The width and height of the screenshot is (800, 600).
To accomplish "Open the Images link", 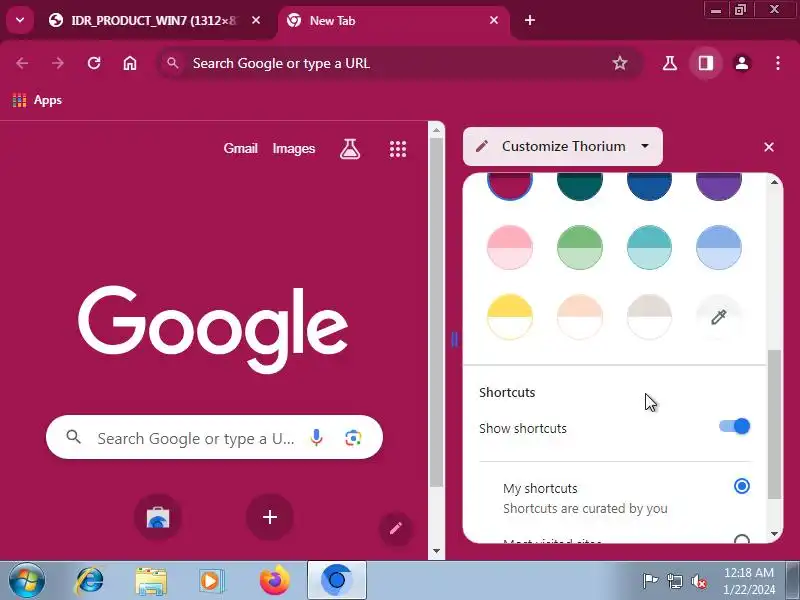I will coord(294,148).
